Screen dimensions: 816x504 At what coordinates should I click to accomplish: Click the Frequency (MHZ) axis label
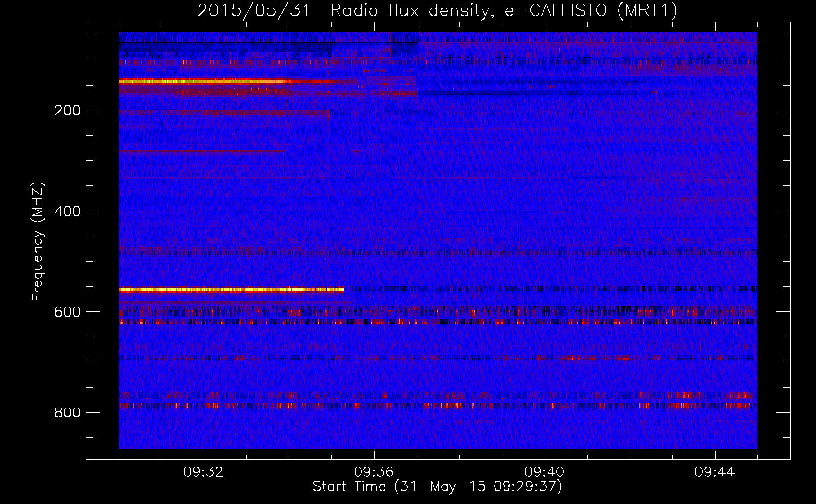point(38,241)
